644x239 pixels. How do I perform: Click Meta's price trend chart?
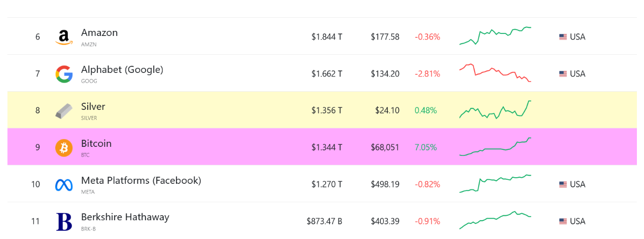tap(495, 183)
